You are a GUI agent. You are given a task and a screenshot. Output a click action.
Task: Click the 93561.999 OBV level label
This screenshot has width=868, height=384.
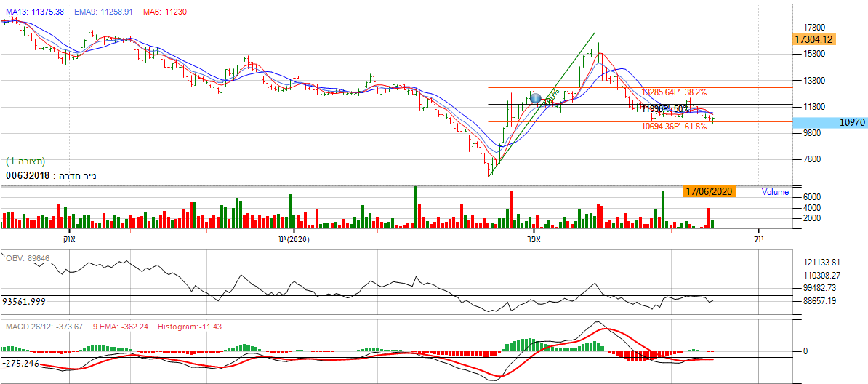[24, 300]
